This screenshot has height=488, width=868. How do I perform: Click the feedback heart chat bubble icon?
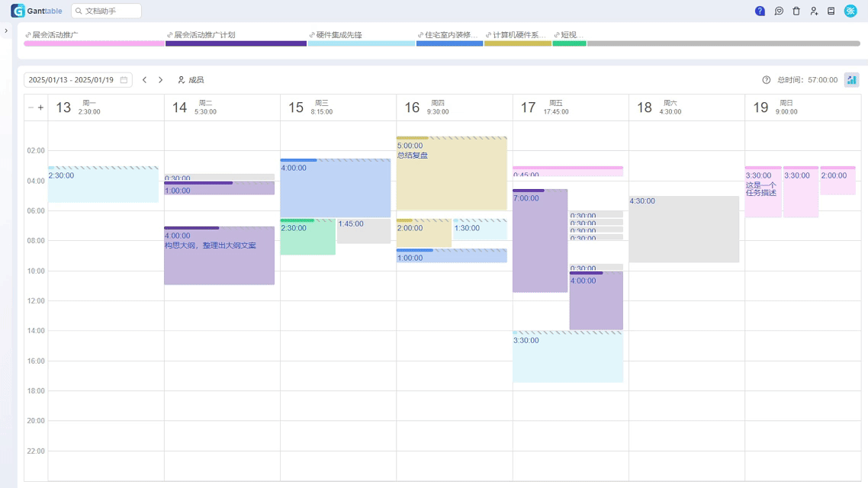[x=779, y=11]
